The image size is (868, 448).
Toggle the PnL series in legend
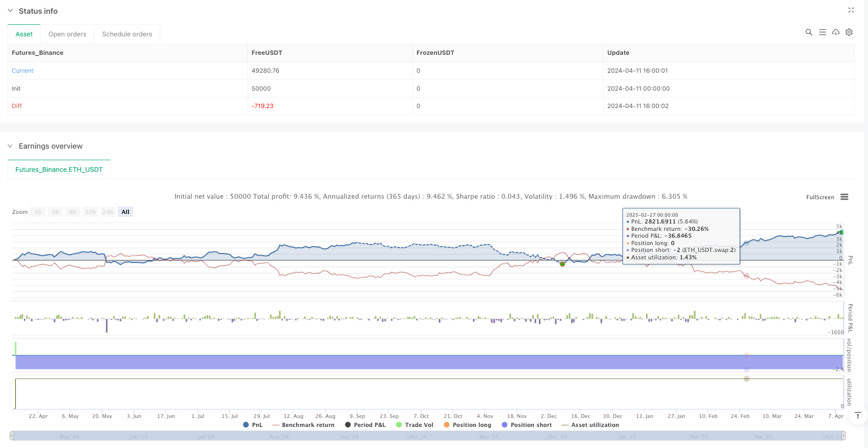(x=252, y=425)
